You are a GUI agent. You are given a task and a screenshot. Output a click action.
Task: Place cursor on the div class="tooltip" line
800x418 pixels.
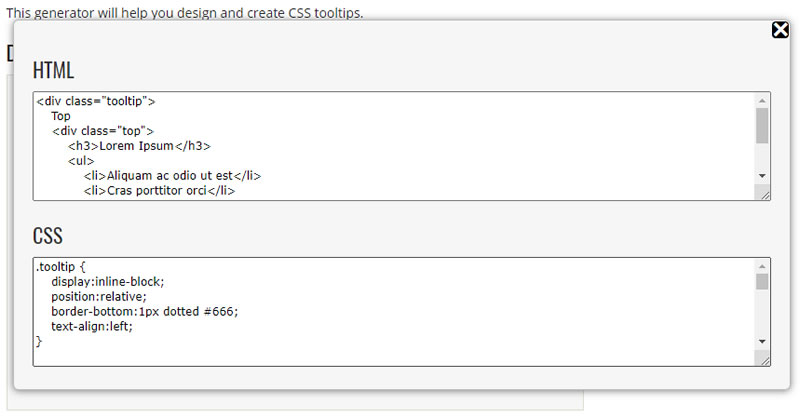pos(96,101)
